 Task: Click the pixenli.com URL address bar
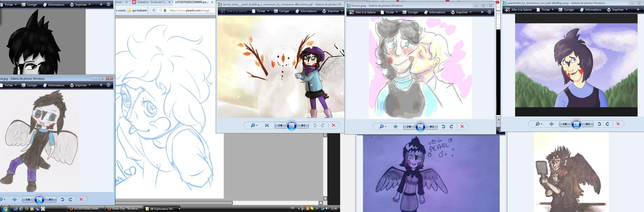pyautogui.click(x=190, y=10)
